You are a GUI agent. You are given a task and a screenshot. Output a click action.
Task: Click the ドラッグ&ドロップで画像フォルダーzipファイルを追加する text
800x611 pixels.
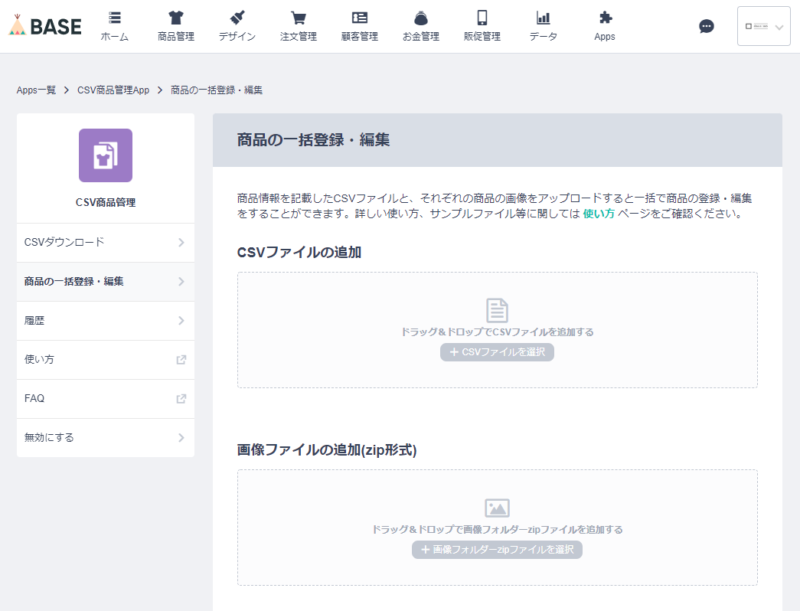pos(497,529)
